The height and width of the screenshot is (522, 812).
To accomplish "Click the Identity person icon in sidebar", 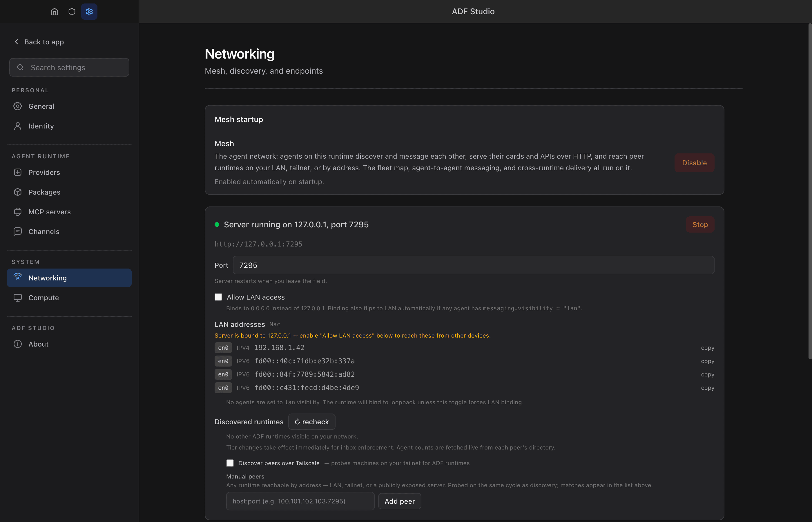I will (18, 126).
